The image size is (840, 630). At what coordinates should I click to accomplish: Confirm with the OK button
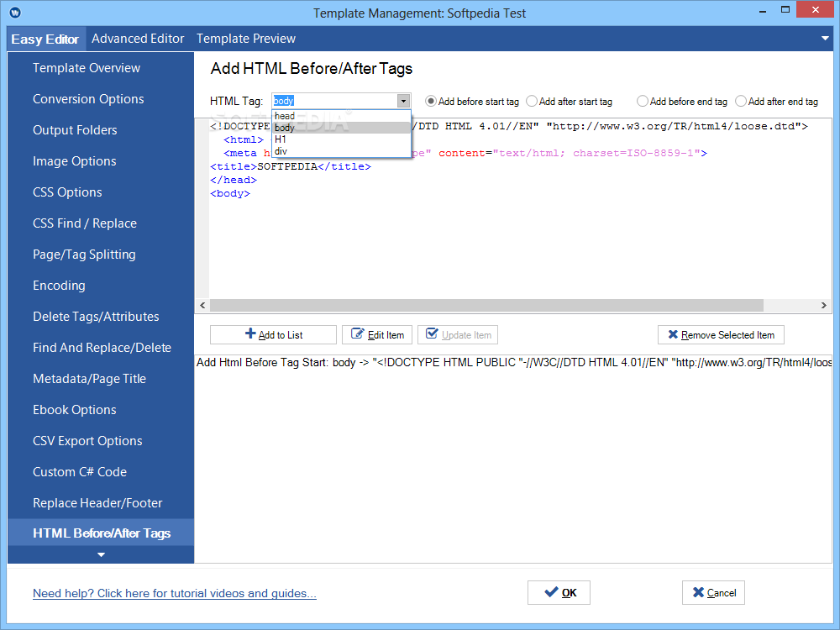559,592
